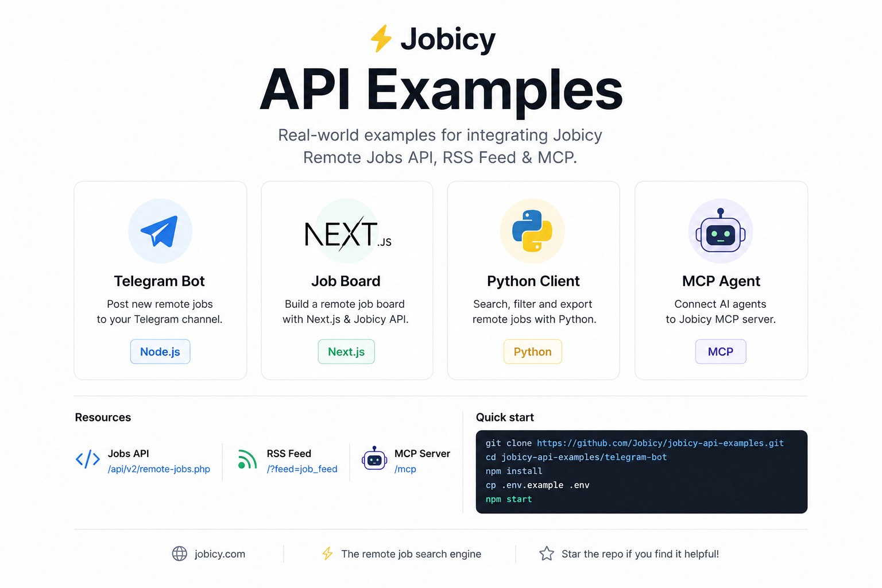Click the MCP Server robot icon
Viewport: 882px width, 588px height.
click(374, 458)
